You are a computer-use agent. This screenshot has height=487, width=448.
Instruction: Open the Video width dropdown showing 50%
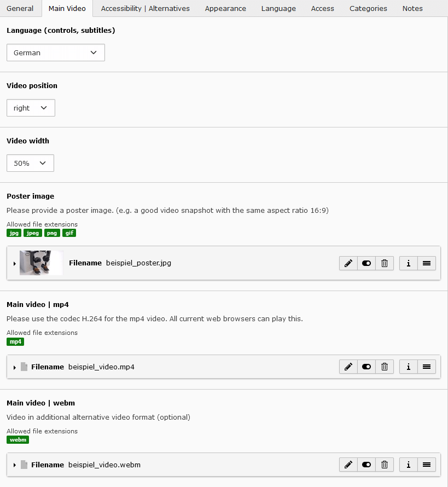coord(30,163)
